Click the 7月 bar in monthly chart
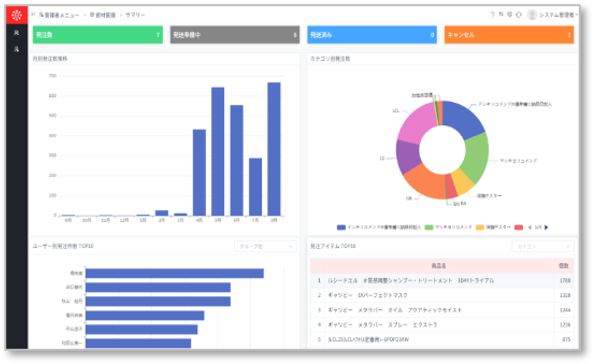The height and width of the screenshot is (364, 594). (255, 187)
